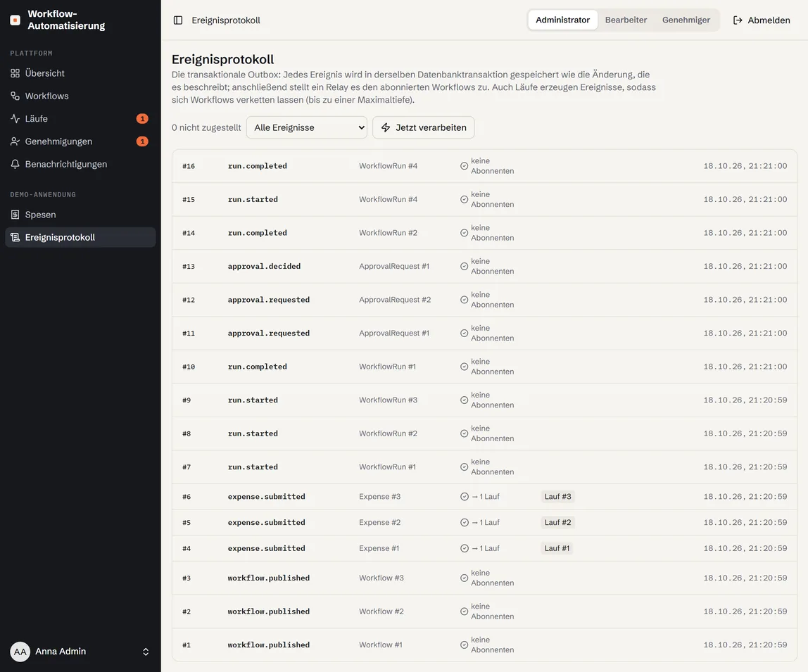Click Jetzt verarbeiten button
This screenshot has width=808, height=672.
(x=423, y=127)
